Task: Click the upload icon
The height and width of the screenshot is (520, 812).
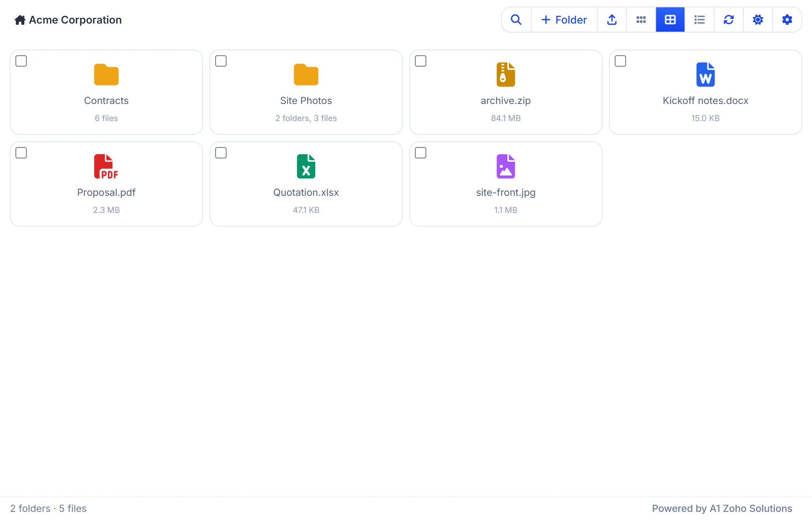Action: (x=612, y=19)
